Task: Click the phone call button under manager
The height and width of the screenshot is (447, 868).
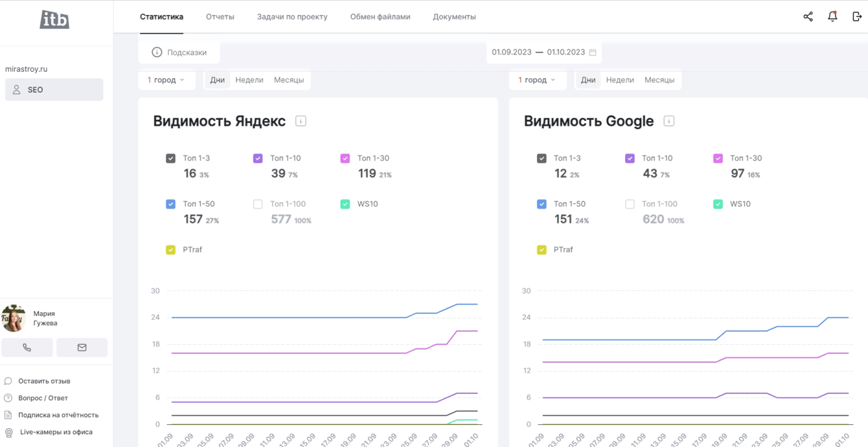Action: pyautogui.click(x=27, y=348)
